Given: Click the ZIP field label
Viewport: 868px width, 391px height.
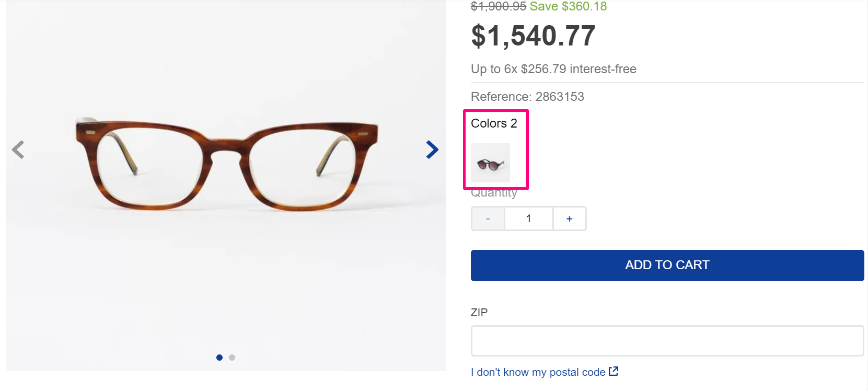Looking at the screenshot, I should point(479,313).
